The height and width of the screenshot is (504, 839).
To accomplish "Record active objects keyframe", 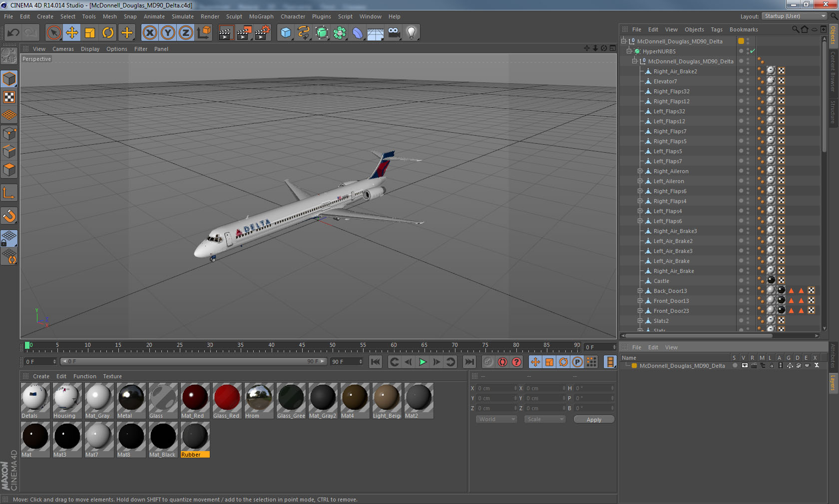I will (x=488, y=362).
